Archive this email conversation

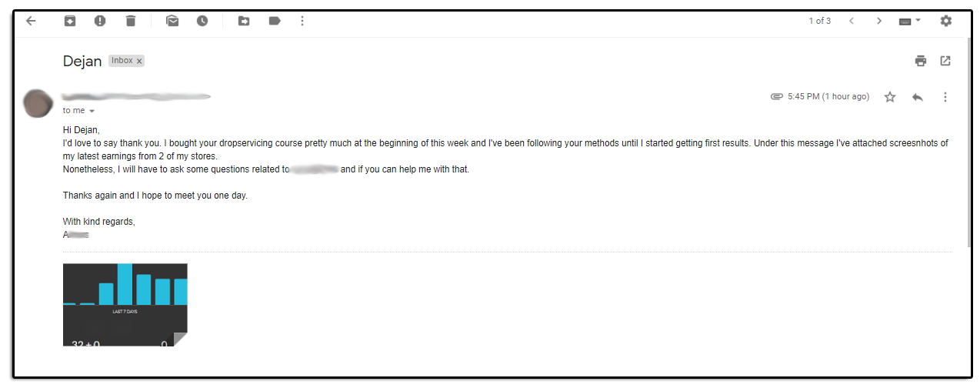tap(69, 21)
